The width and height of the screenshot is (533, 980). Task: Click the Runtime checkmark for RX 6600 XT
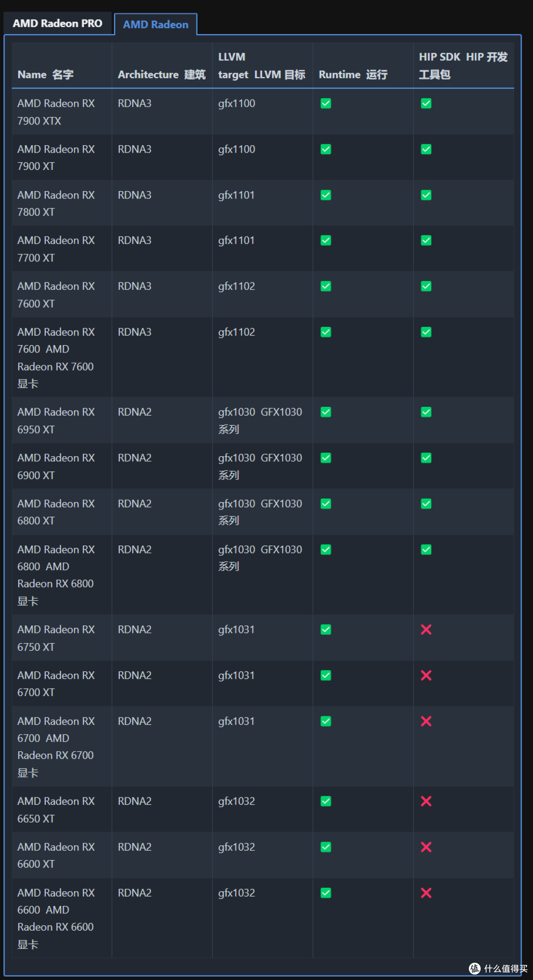click(326, 847)
